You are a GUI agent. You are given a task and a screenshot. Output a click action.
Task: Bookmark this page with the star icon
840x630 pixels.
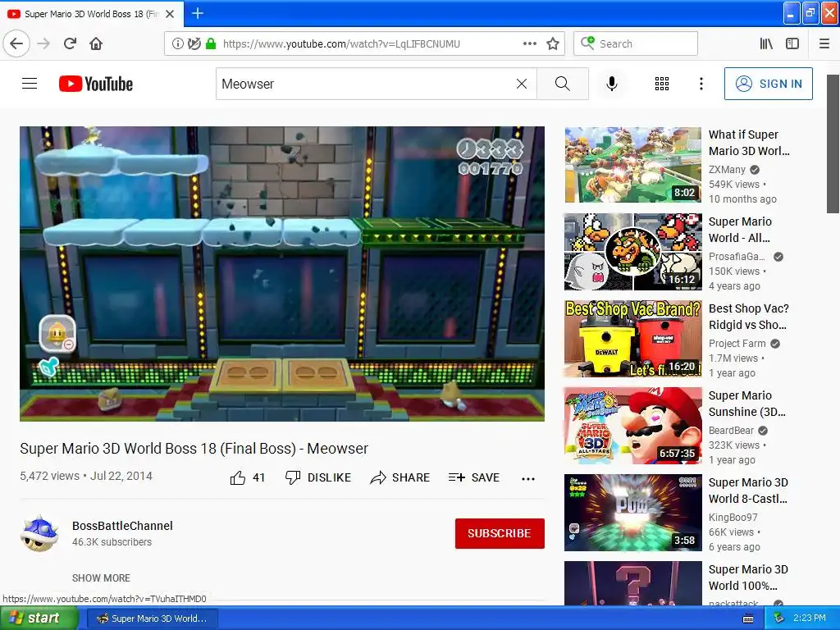click(x=553, y=44)
